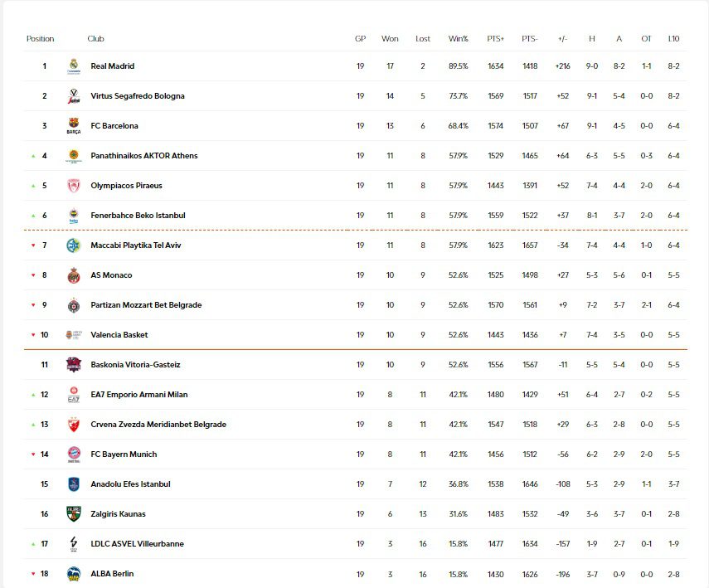
Task: Click the ALBA Berlin team logo
Action: [73, 574]
